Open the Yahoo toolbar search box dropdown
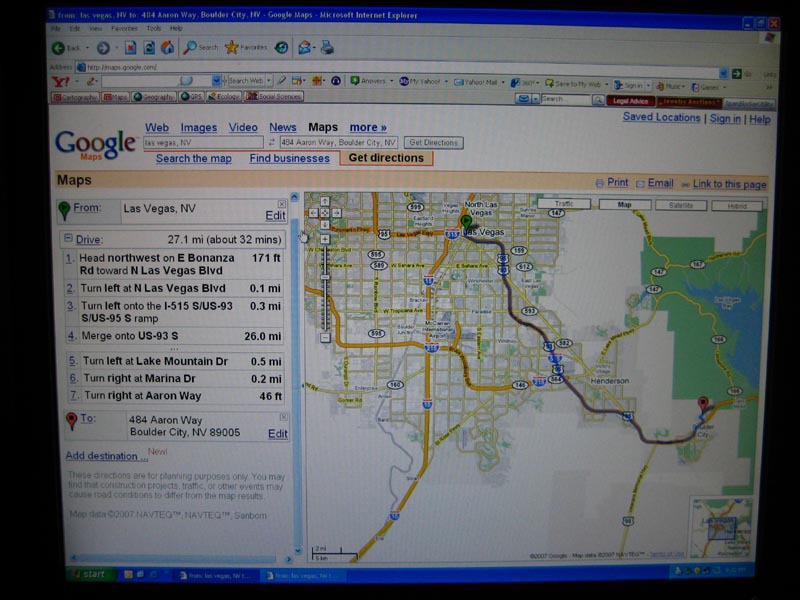Image resolution: width=800 pixels, height=600 pixels. tap(216, 81)
